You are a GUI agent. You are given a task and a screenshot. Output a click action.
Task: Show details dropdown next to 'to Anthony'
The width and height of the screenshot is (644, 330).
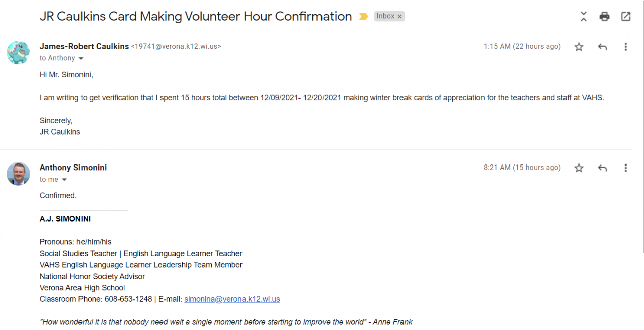[81, 58]
